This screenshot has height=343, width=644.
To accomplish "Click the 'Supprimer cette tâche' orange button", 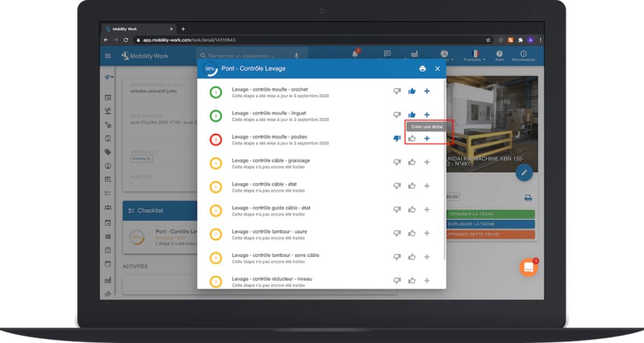I will point(491,234).
